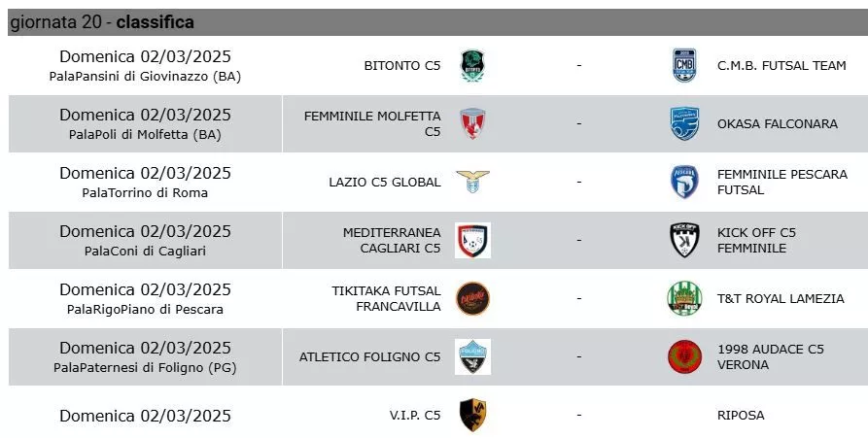Click the PalaTorrino di Roma venue text
Image resolution: width=868 pixels, height=438 pixels.
(x=145, y=193)
